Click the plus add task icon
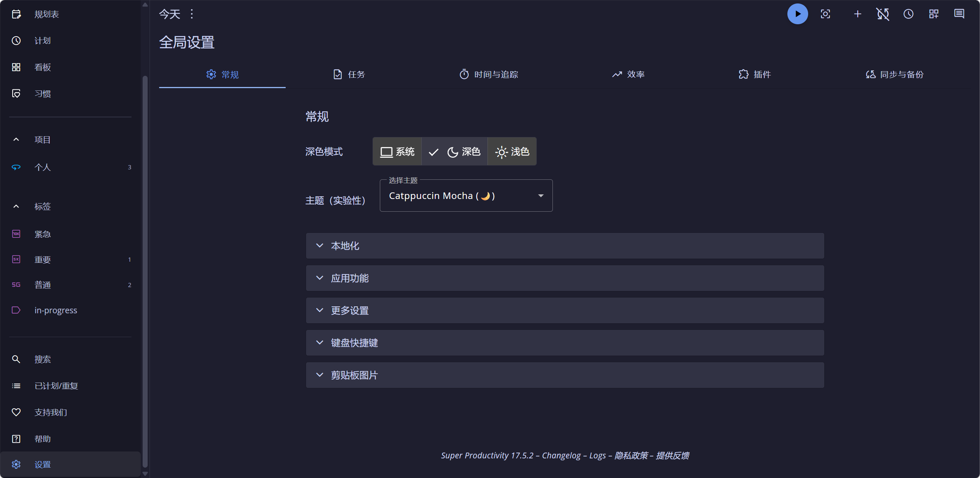The image size is (980, 478). (857, 14)
